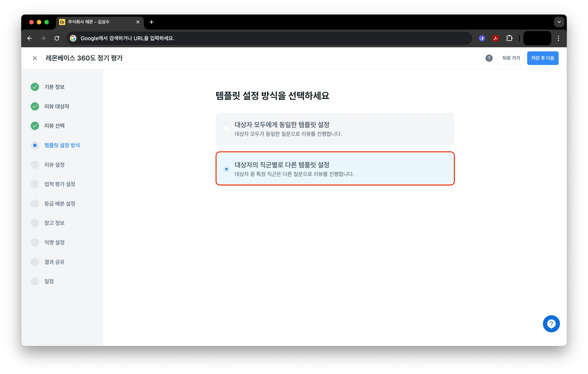Open 일정 step in sidebar

click(49, 281)
